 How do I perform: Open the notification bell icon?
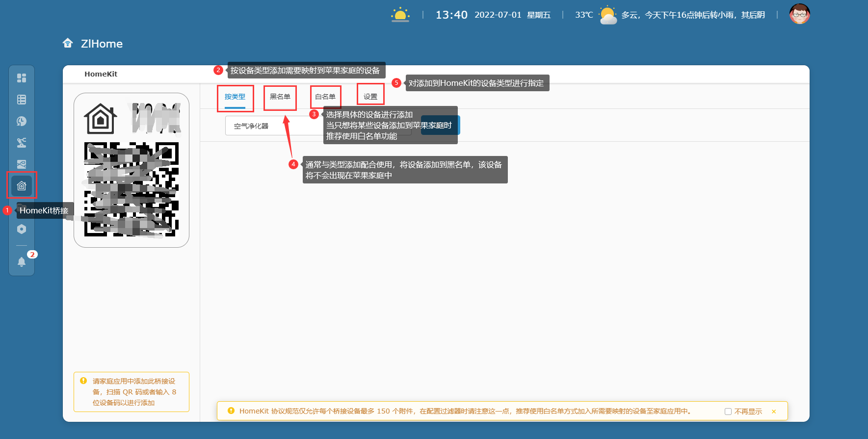pos(22,261)
